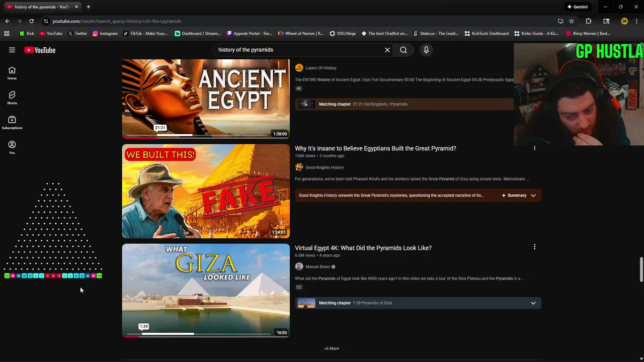Viewport: 644px width, 362px height.
Task: Show +6 More results
Action: 332,348
